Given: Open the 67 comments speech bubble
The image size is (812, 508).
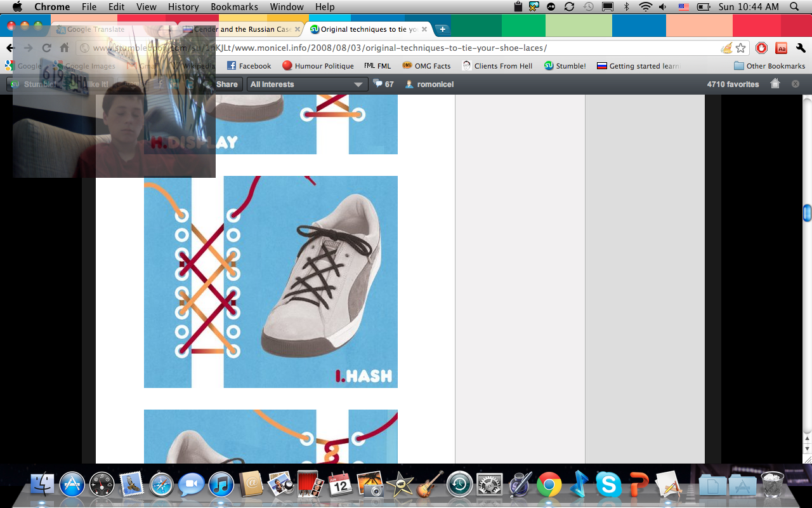Looking at the screenshot, I should click(x=384, y=84).
